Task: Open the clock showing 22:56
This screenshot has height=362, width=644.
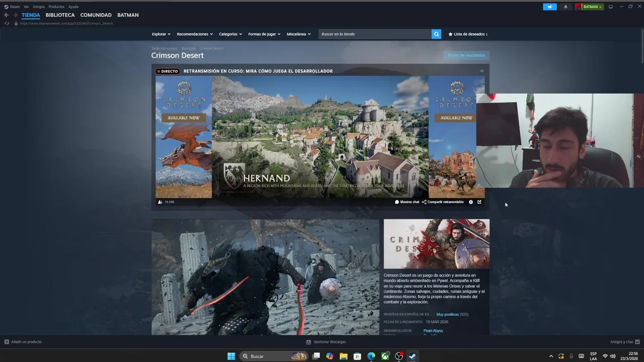Action: pyautogui.click(x=629, y=356)
